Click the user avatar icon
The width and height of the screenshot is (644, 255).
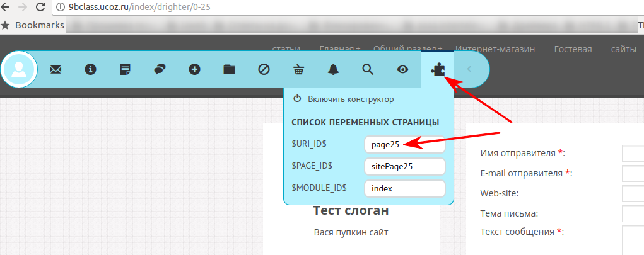click(x=20, y=69)
